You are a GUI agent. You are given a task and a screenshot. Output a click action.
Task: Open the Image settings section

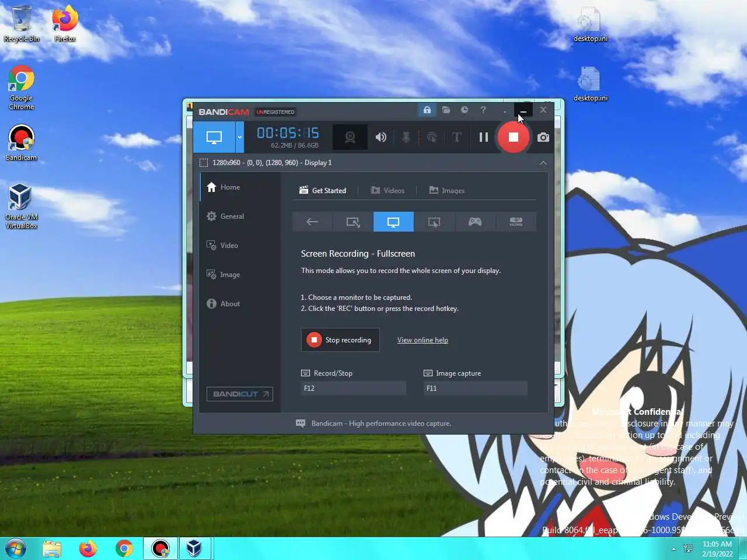(x=240, y=275)
